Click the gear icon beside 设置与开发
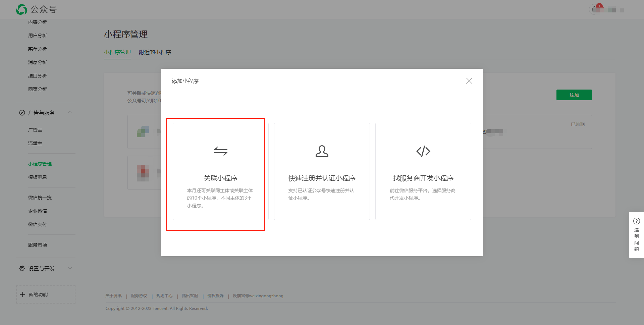 (22, 268)
